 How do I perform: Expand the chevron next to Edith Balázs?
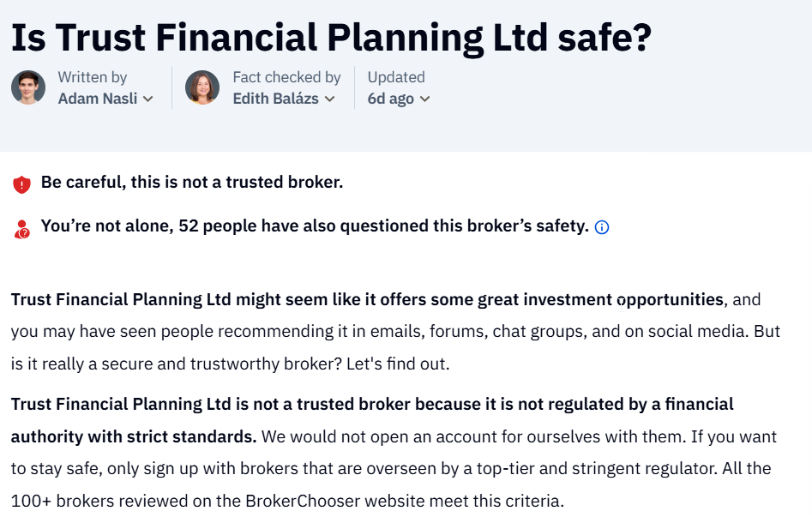pyautogui.click(x=330, y=99)
